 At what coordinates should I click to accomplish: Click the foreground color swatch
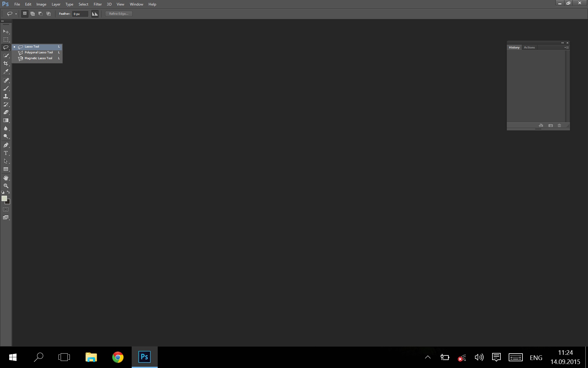tap(4, 198)
